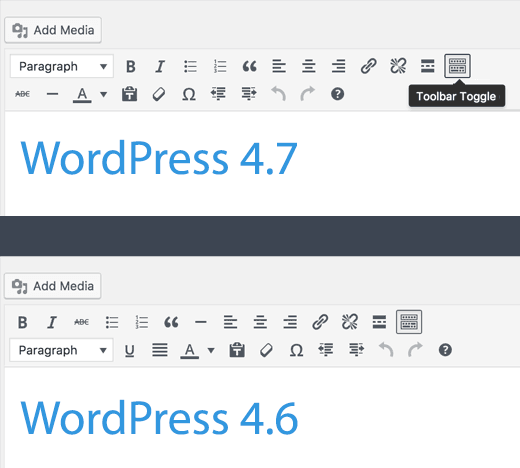
Task: Click Underline icon in the 4.6 toolbar
Action: 129,351
